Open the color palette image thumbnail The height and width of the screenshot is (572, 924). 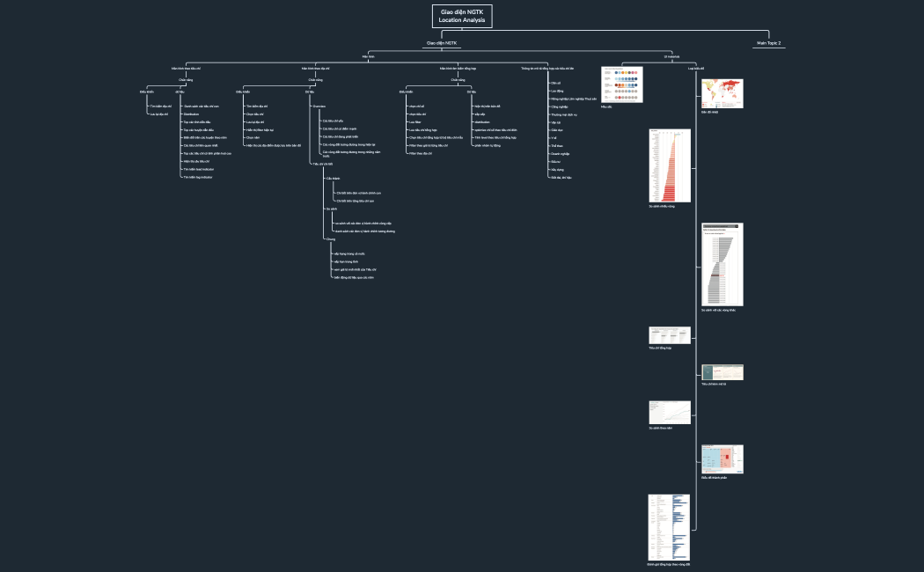(621, 85)
